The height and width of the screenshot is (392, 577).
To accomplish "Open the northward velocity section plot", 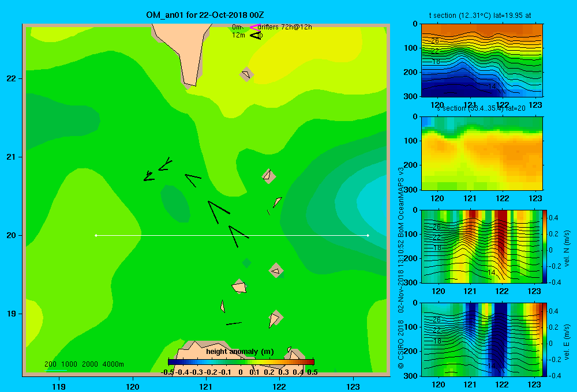I will pos(481,246).
